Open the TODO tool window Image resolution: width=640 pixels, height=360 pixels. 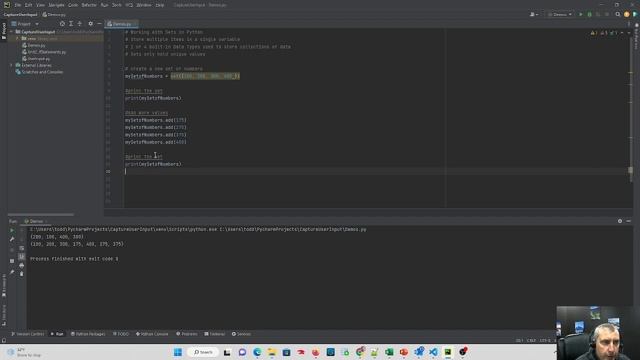pos(120,334)
